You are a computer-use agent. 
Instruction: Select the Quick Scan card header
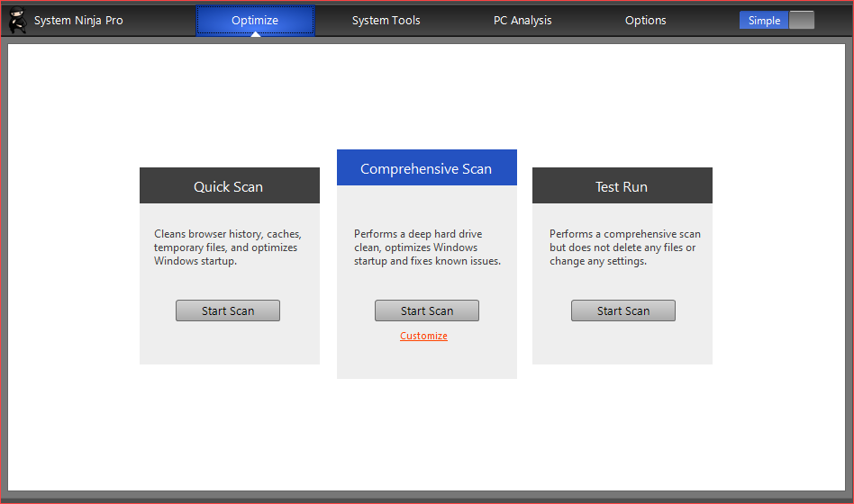[x=230, y=185]
